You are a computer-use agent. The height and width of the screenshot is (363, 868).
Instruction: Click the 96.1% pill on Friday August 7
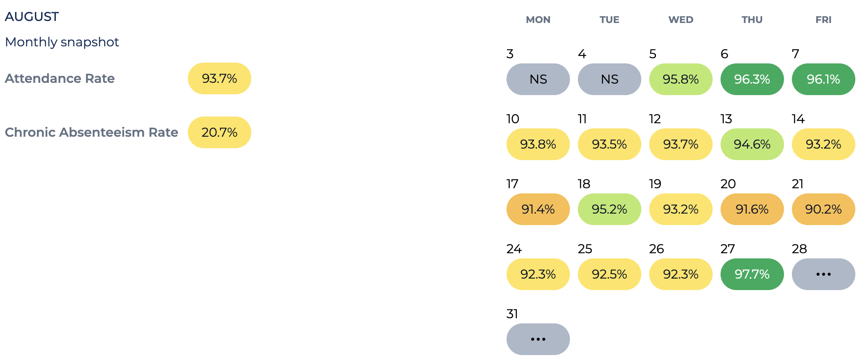[x=823, y=79]
